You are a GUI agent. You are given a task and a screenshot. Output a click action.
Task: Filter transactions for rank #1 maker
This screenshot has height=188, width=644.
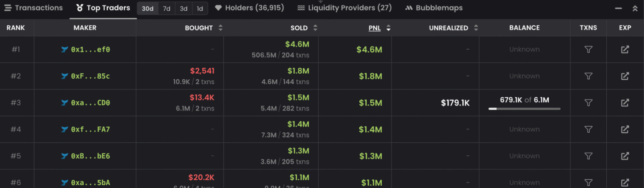click(x=588, y=50)
